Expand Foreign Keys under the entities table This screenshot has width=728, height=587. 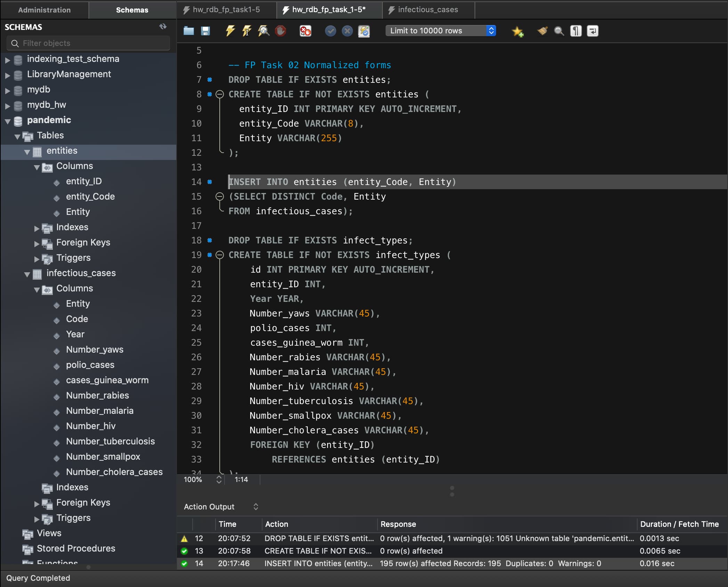37,243
